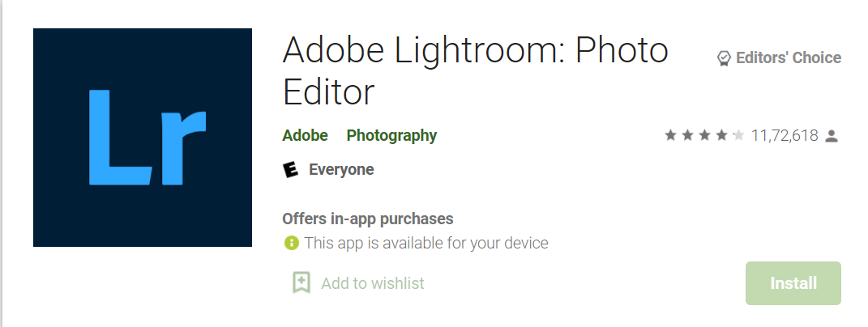This screenshot has height=327, width=868.
Task: Click the bookmark wishlist icon
Action: tap(301, 282)
